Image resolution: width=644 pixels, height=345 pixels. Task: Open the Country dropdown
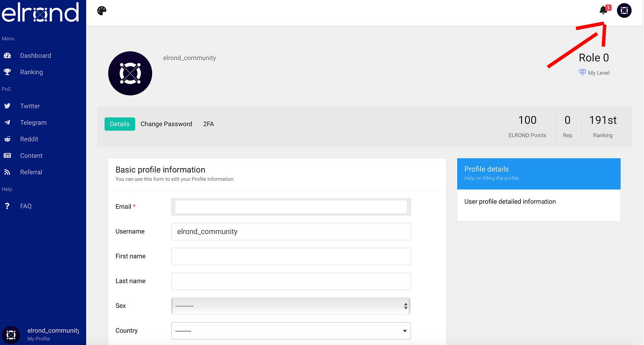(x=291, y=331)
